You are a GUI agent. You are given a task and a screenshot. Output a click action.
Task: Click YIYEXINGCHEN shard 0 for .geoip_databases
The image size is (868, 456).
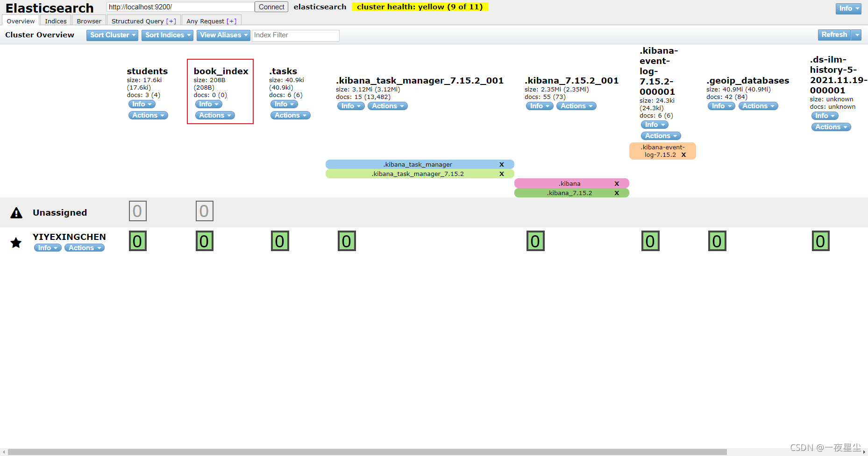717,241
